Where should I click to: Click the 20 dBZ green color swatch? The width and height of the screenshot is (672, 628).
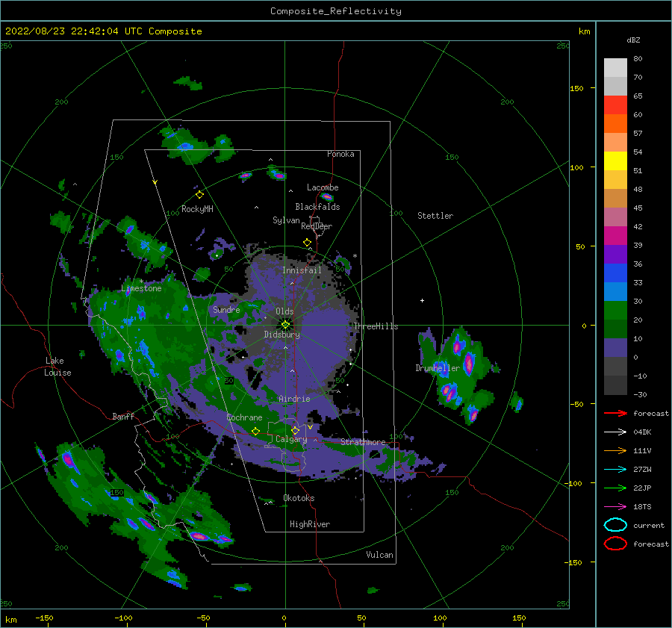tap(615, 310)
